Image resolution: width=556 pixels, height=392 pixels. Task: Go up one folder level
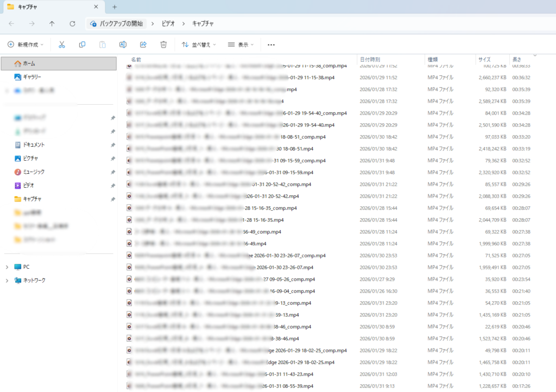click(x=52, y=24)
